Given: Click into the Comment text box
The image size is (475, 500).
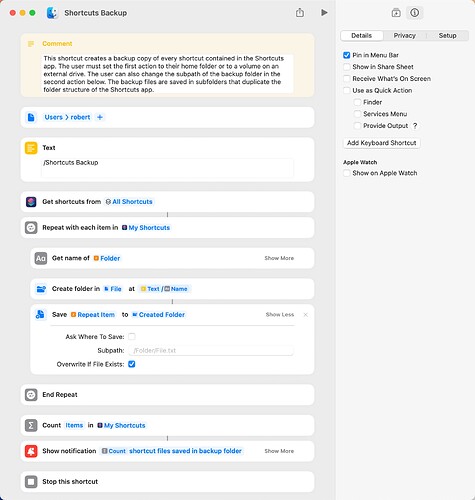Looking at the screenshot, I should 167,74.
